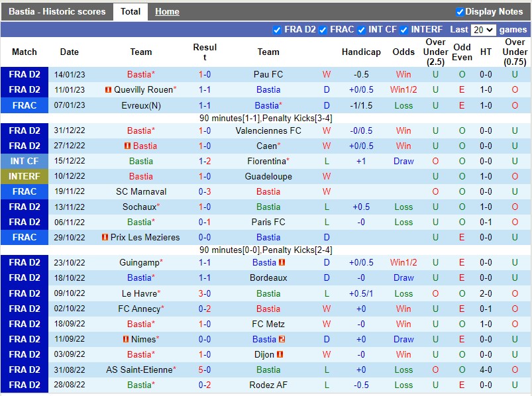Viewport: 532px width, 396px height.
Task: Switch to the Home tab
Action: pyautogui.click(x=167, y=12)
